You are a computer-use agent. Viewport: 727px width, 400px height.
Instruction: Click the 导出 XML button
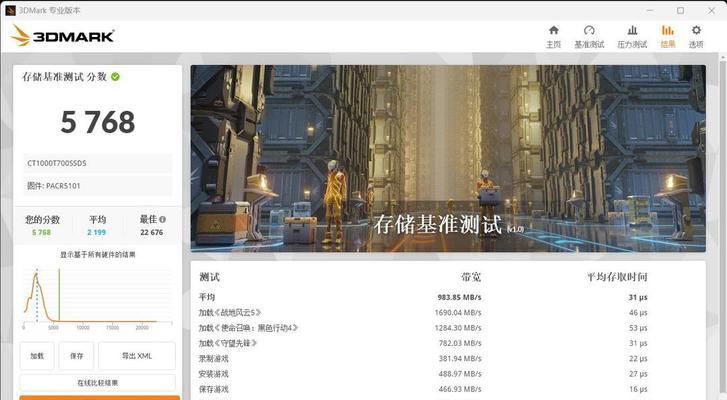pyautogui.click(x=137, y=356)
